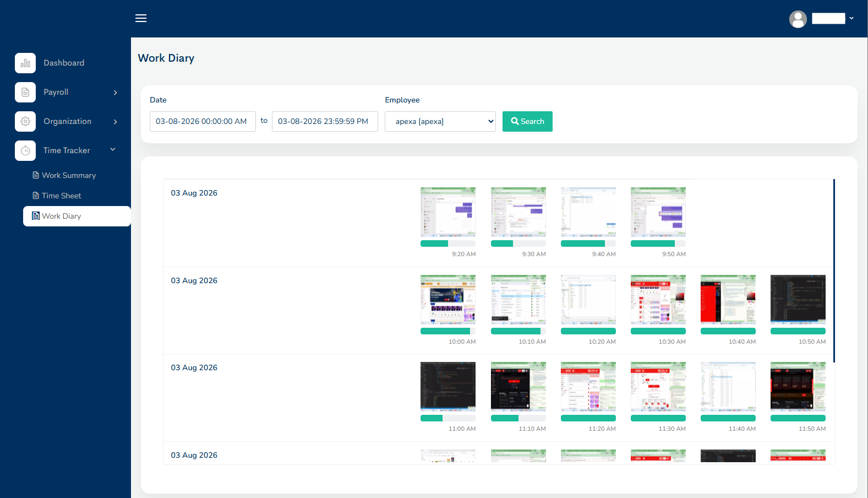Expand the Organization submenu chevron

[116, 122]
